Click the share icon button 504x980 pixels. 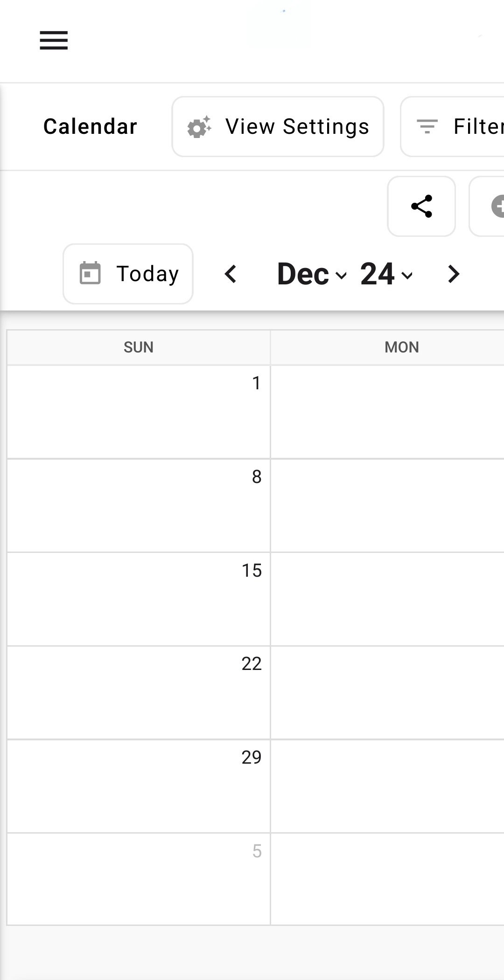click(421, 207)
